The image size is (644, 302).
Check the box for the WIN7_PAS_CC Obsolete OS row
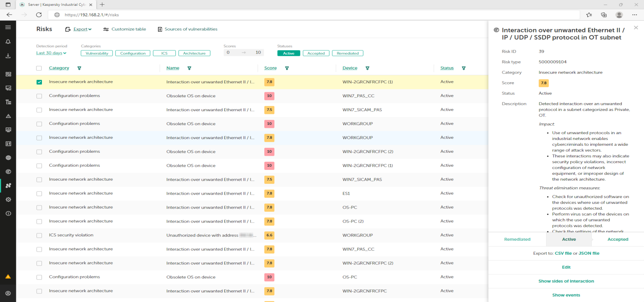(x=39, y=96)
